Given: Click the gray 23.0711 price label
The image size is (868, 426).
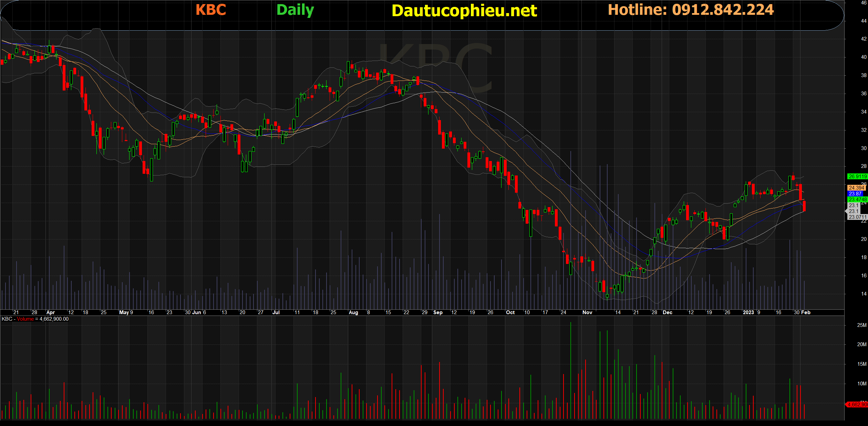Looking at the screenshot, I should click(857, 217).
